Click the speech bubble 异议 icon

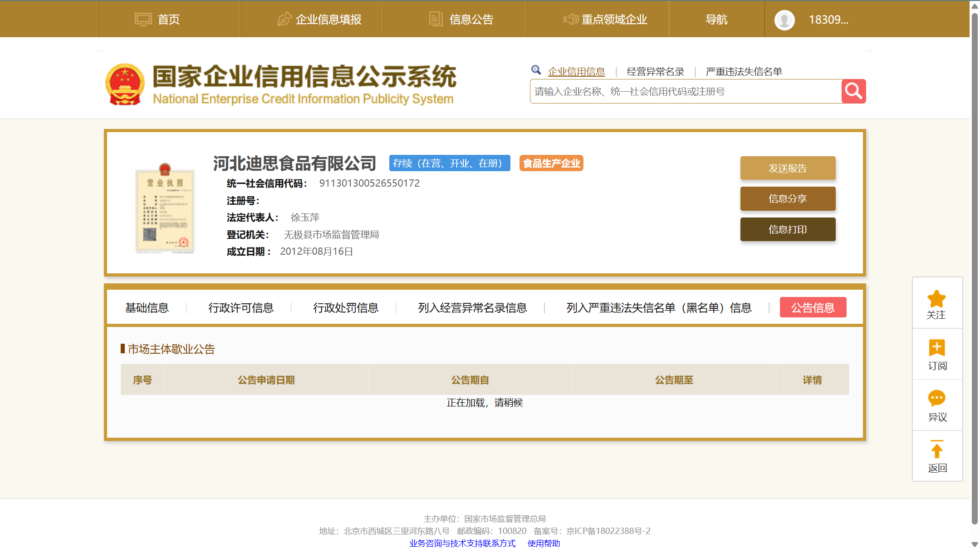[x=937, y=398]
